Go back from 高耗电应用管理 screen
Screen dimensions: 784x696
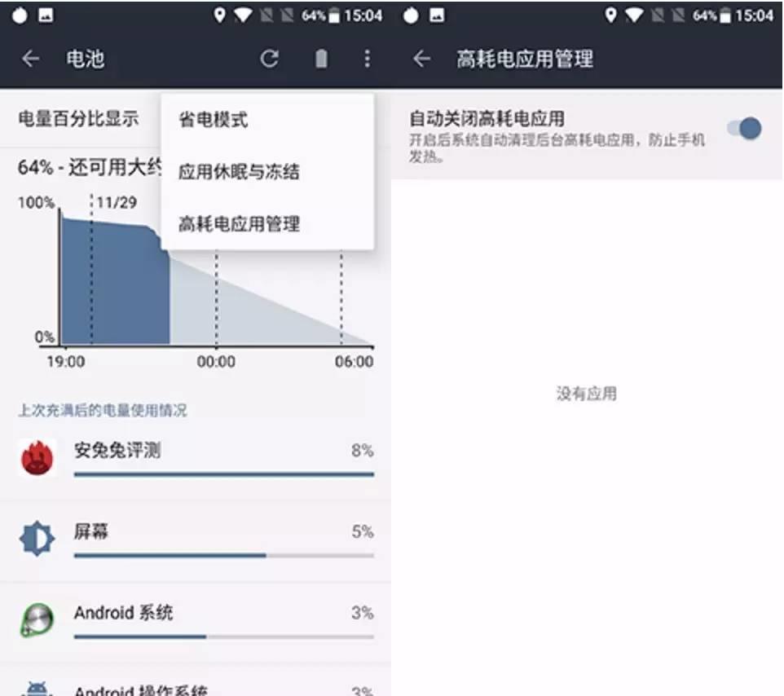click(421, 59)
